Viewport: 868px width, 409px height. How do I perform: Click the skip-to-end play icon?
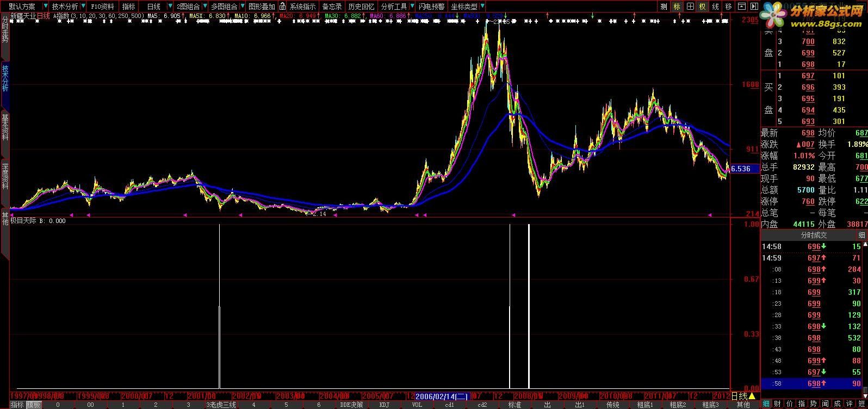click(x=755, y=7)
